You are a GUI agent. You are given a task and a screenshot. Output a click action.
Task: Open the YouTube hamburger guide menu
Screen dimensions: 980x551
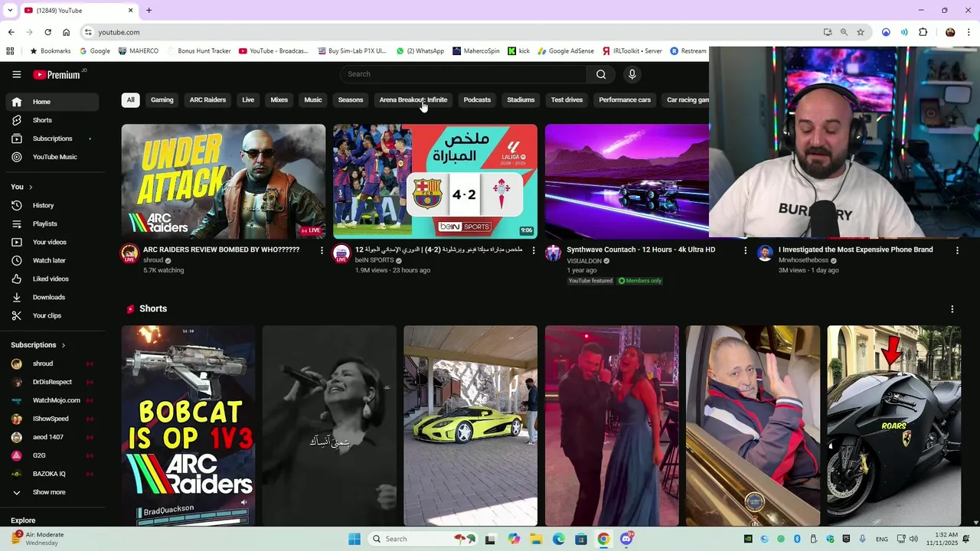pos(16,74)
